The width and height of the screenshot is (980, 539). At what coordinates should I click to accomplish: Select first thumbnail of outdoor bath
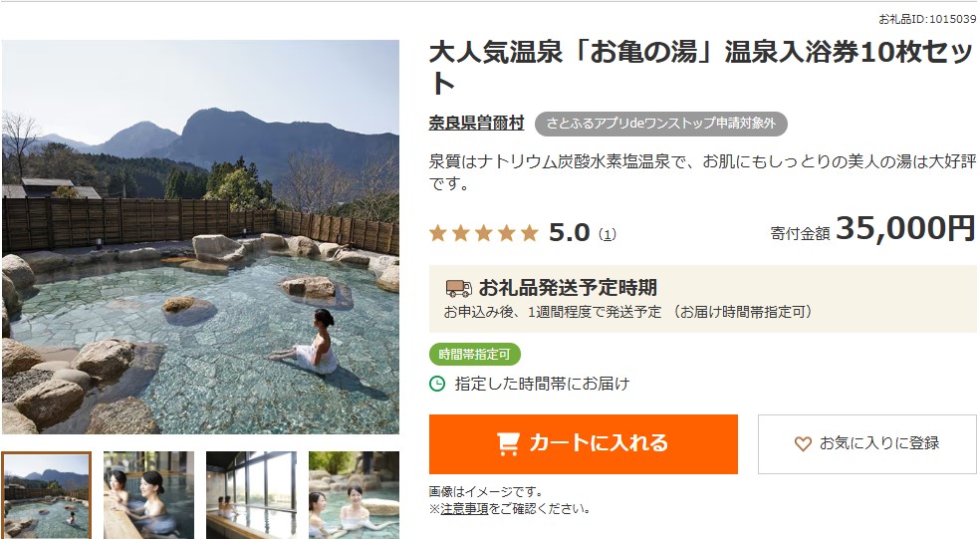pyautogui.click(x=47, y=495)
